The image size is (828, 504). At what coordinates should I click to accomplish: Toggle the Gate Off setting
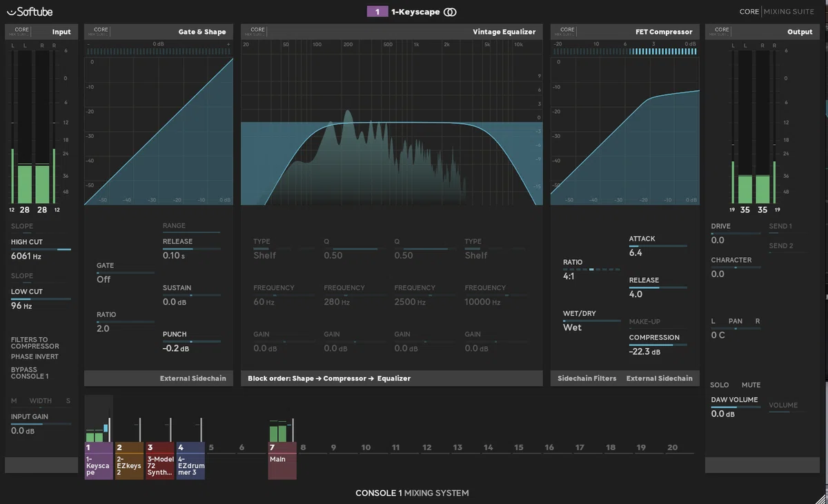coord(103,279)
